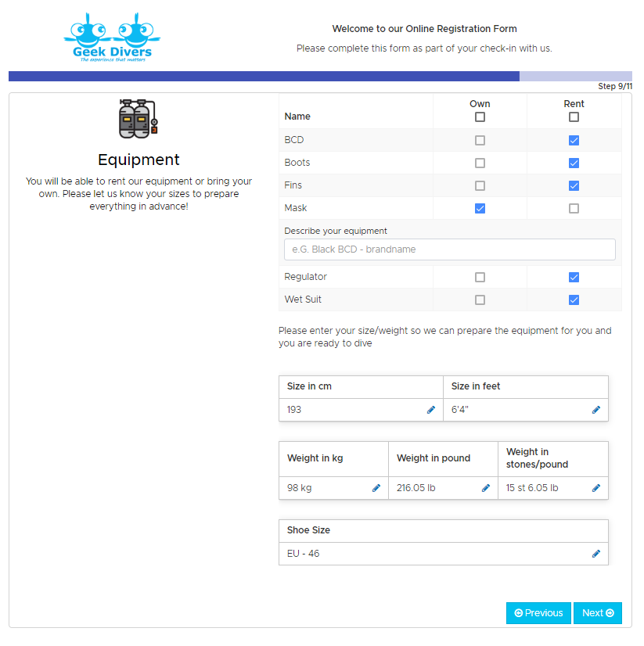Edit the size in feet pencil icon
The height and width of the screenshot is (646, 644).
pyautogui.click(x=595, y=410)
